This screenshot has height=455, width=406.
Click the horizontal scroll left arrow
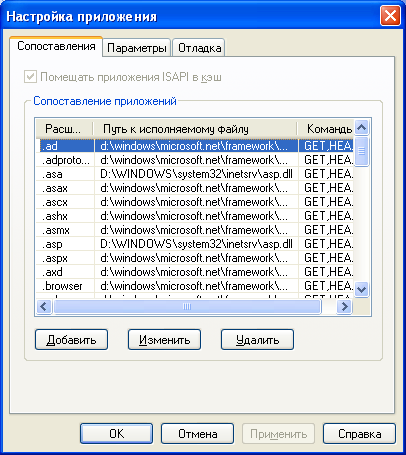44,306
